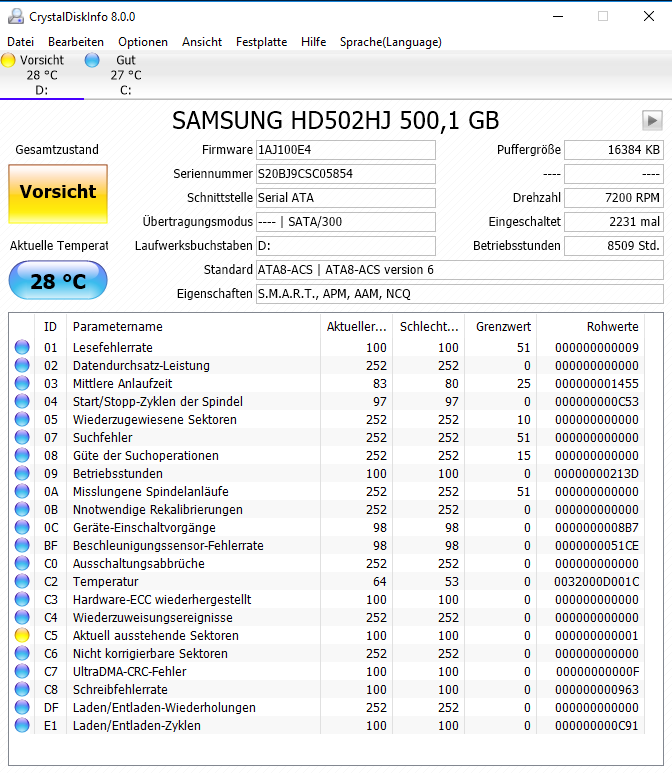Screen dimensions: 672x773
Task: Click the status icon for row 09 Betriebsstunden
Action: point(22,473)
